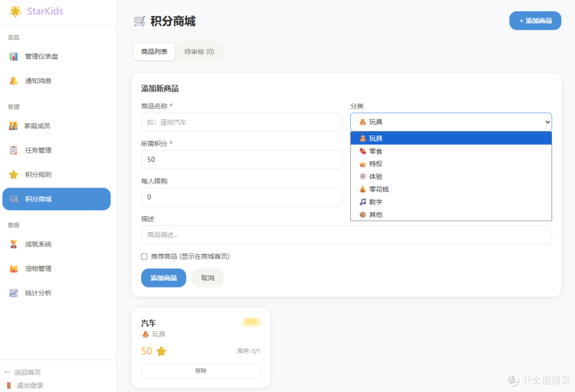Toggle 推荐商品 checkbox
This screenshot has height=392, width=575.
144,256
